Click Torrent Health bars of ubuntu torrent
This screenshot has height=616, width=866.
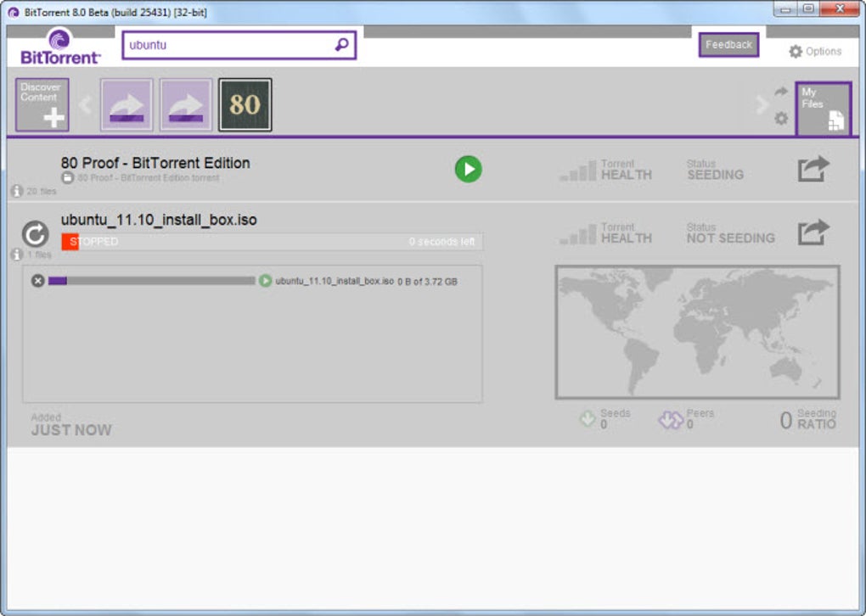click(577, 234)
